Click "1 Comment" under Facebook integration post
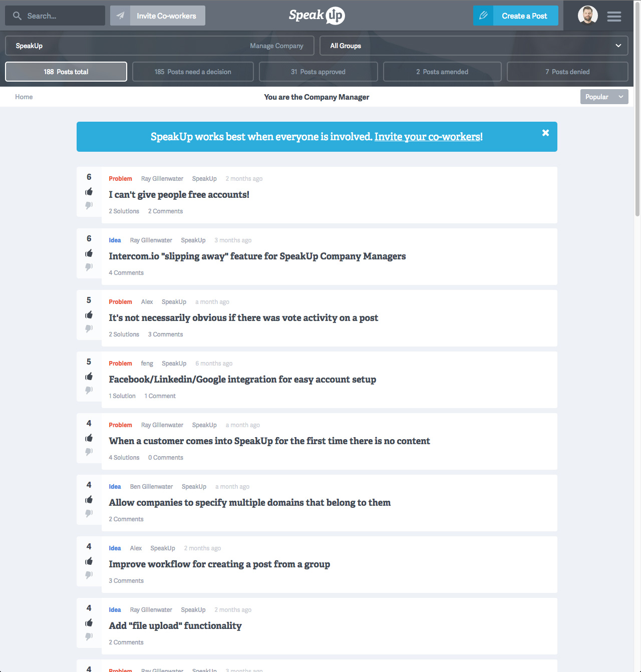The width and height of the screenshot is (641, 672). pyautogui.click(x=160, y=396)
